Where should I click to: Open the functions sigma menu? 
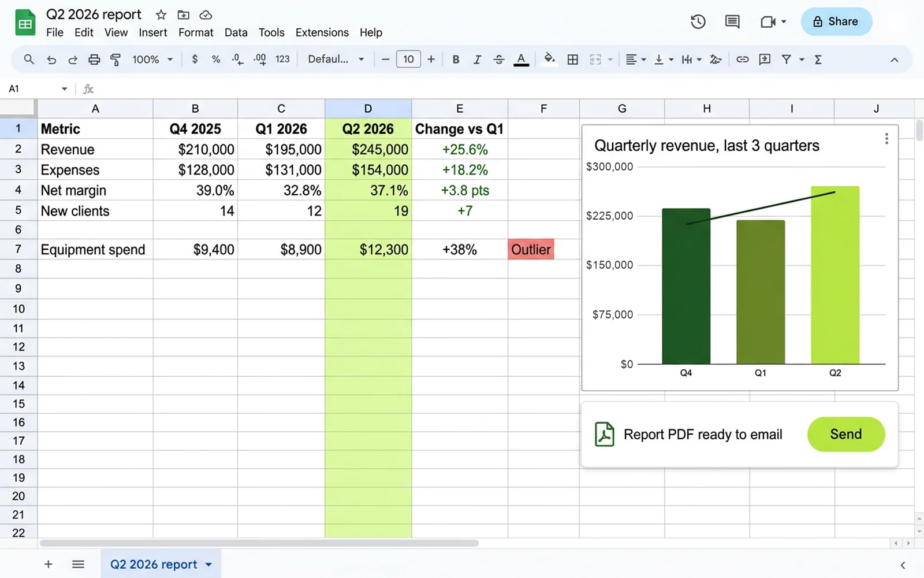tap(818, 59)
